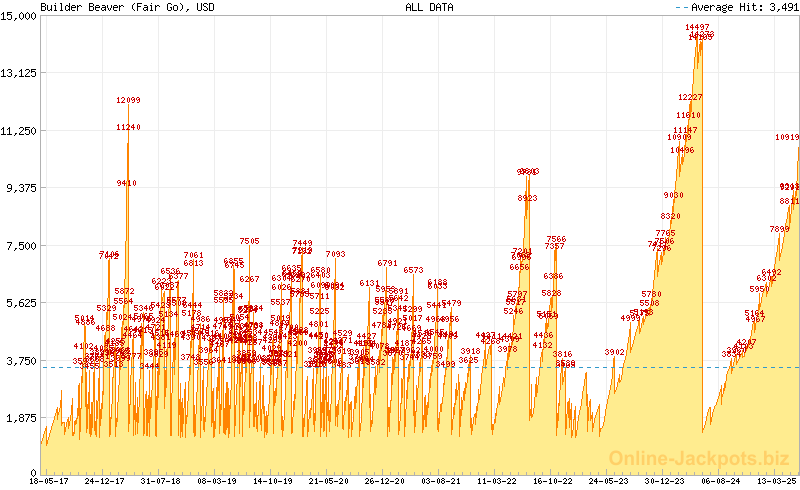Viewport: 800px width, 490px height.
Task: Select the 21-05-20 x-axis date
Action: (x=327, y=481)
